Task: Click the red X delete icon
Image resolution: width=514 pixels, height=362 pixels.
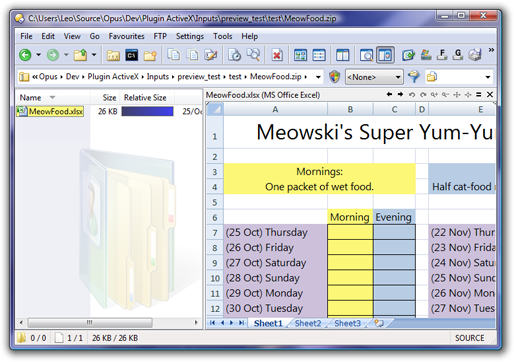Action: [x=277, y=55]
